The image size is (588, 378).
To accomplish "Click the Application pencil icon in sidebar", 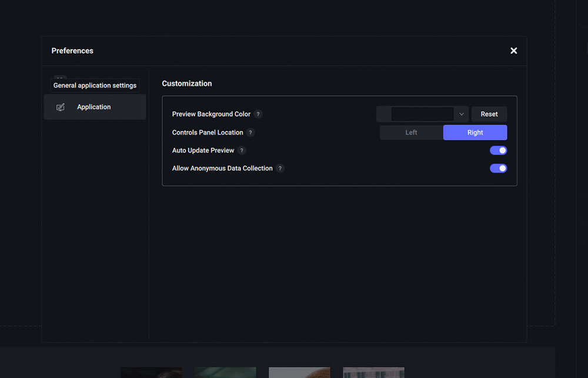I will tap(61, 107).
